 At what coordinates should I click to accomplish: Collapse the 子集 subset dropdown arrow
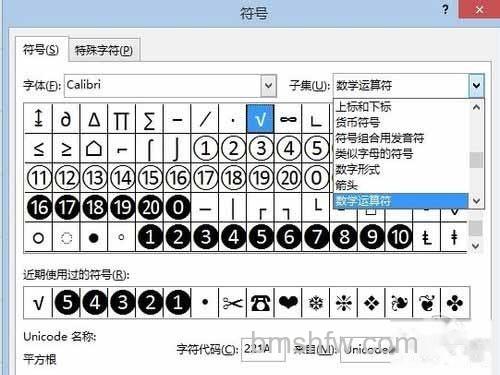point(476,86)
